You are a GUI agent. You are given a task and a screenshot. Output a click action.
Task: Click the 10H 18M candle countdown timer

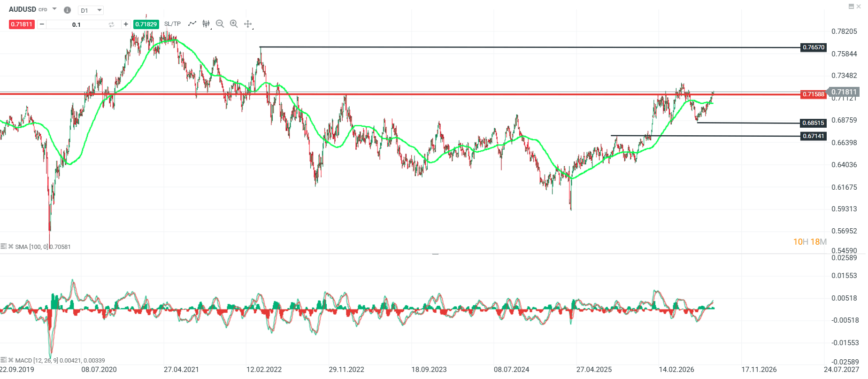point(810,242)
